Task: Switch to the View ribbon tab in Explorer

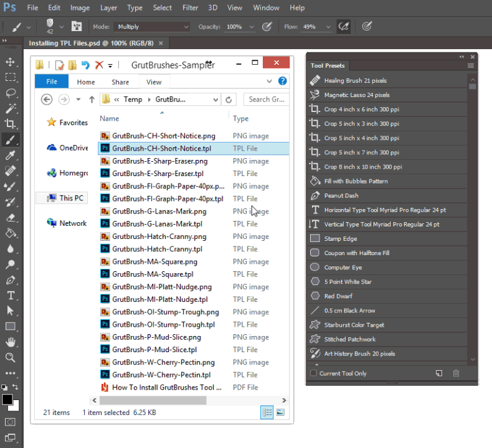Action: [154, 82]
